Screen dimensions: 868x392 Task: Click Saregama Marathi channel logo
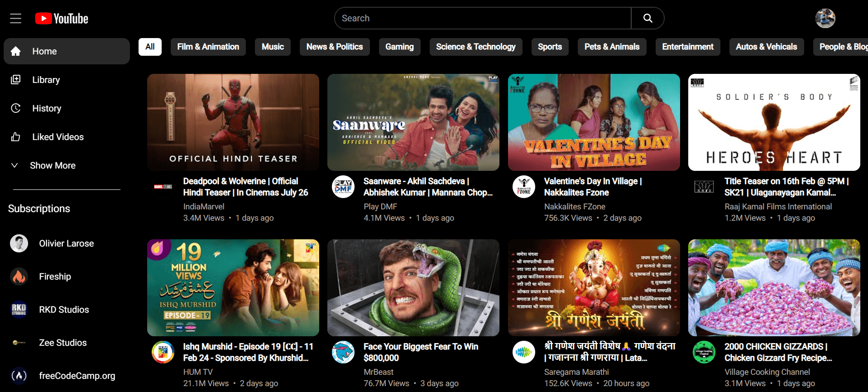[524, 352]
